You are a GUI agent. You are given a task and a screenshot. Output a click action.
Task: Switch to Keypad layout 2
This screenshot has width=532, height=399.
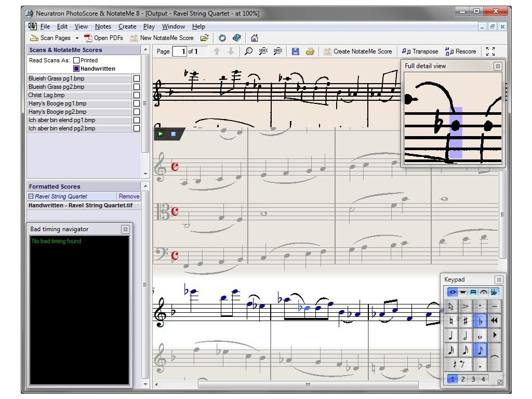click(463, 379)
